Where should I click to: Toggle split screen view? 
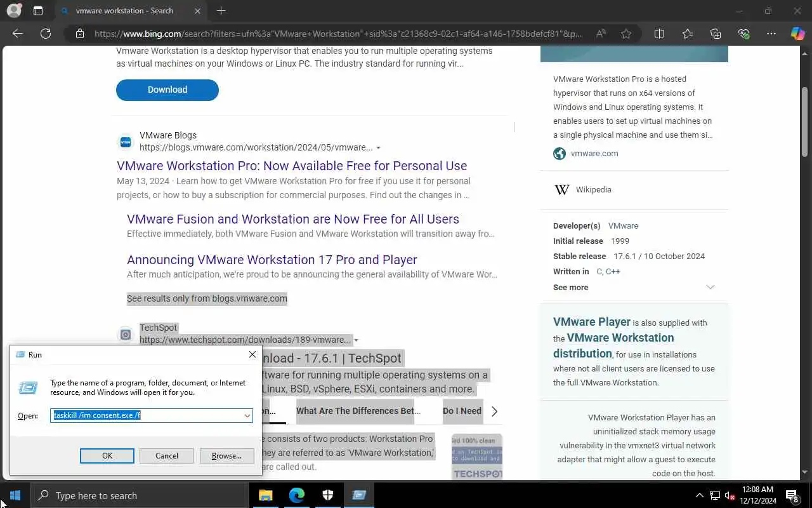659,34
